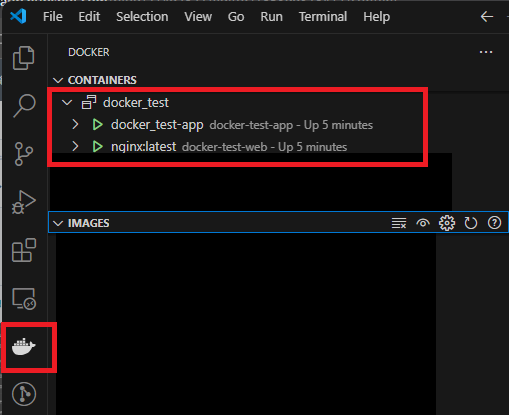This screenshot has width=510, height=415.
Task: Click the back navigation arrow
Action: (x=487, y=16)
